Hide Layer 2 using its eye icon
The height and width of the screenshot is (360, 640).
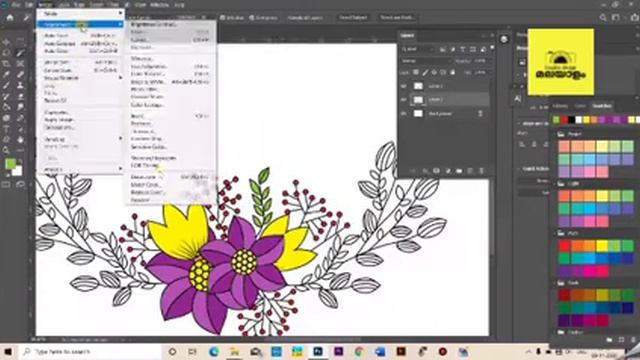tap(404, 86)
